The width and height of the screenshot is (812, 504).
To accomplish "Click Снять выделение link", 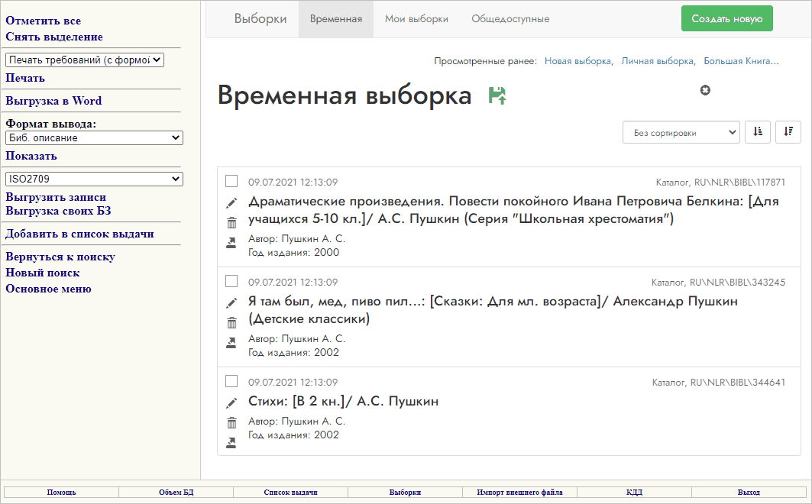I will [54, 37].
